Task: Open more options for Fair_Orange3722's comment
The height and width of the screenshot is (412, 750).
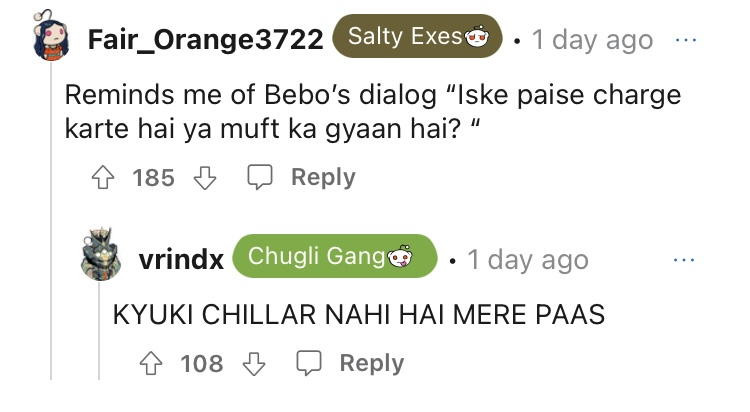Action: (x=687, y=40)
